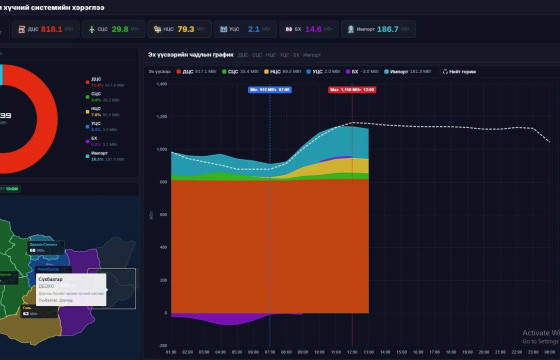Click the ДЦС power plant icon card
Viewport: 560px width, 360px height.
[x=22, y=29]
